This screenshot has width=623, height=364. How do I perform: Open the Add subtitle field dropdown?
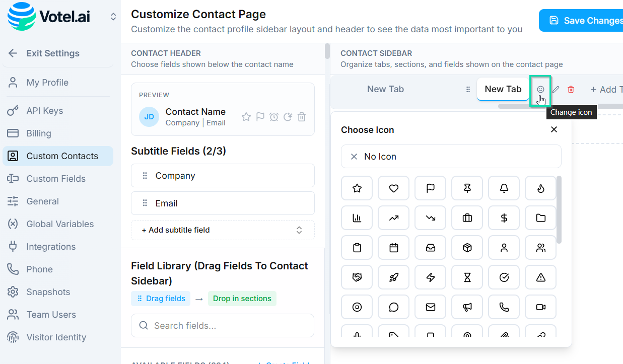tap(222, 230)
